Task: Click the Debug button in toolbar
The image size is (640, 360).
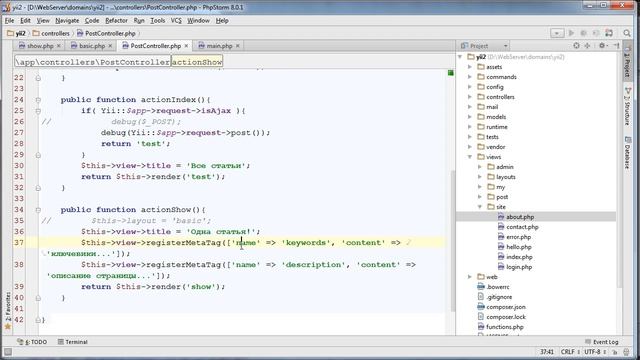Action: pyautogui.click(x=583, y=33)
